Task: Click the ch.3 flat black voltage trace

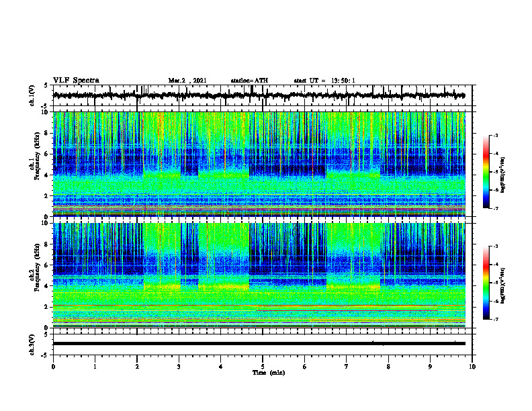Action: click(259, 344)
